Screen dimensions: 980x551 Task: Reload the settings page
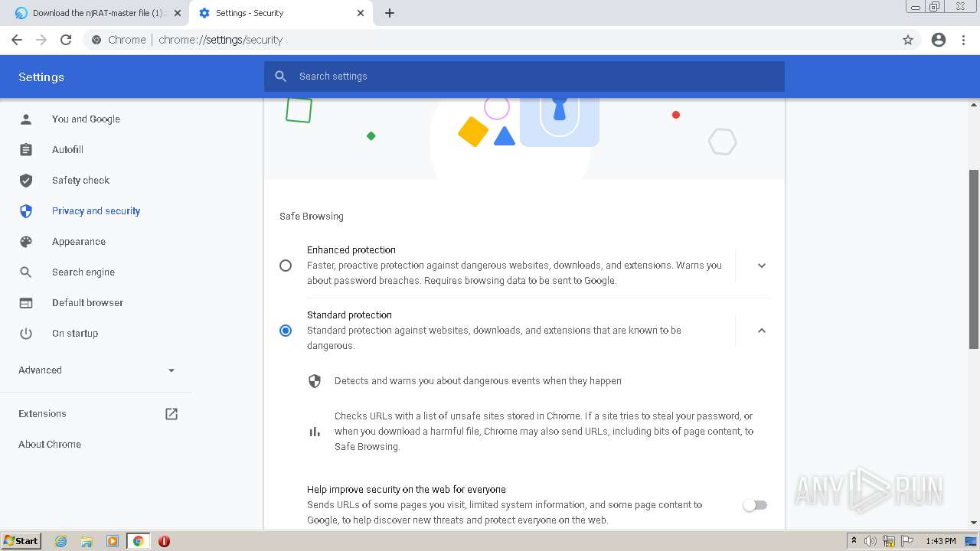[66, 40]
